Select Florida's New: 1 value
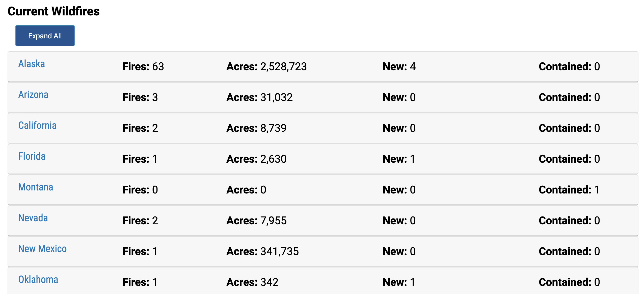This screenshot has width=644, height=294. (x=399, y=159)
